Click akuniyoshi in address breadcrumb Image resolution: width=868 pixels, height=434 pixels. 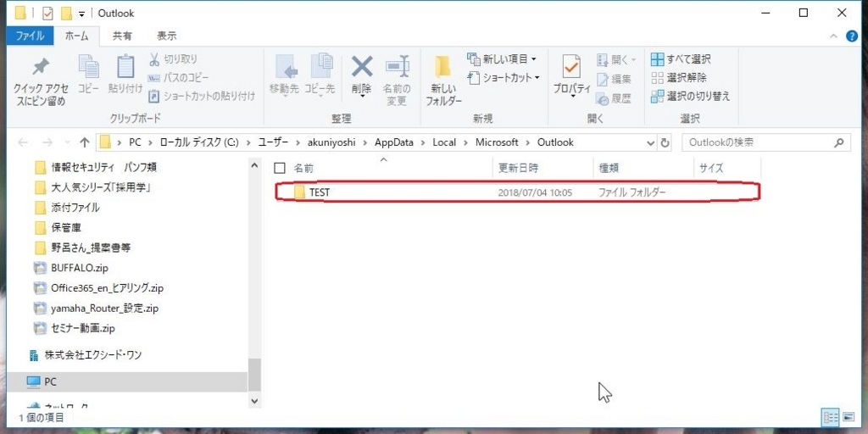[330, 142]
